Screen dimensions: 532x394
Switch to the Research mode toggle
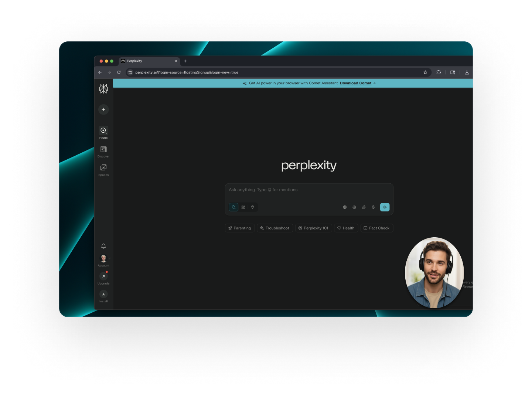(243, 207)
